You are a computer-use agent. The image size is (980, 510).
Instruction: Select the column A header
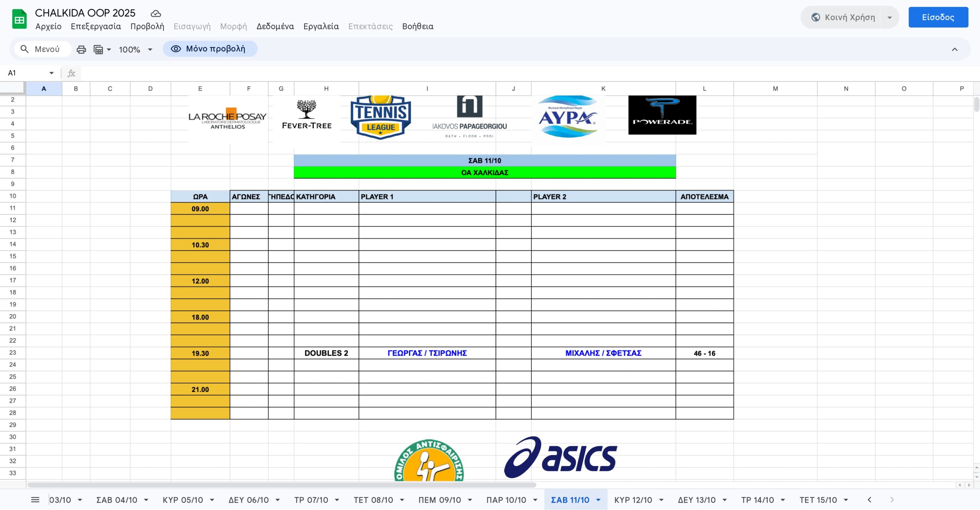(x=44, y=89)
